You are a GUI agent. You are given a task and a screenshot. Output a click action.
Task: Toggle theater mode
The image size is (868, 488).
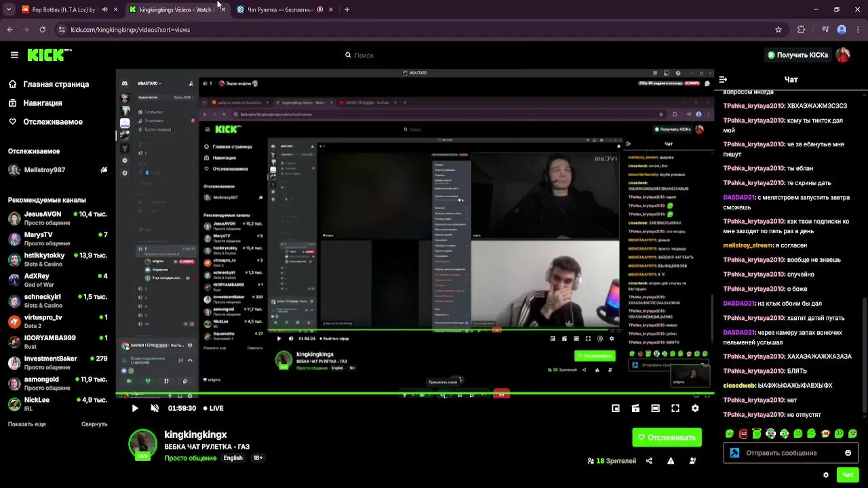click(655, 408)
